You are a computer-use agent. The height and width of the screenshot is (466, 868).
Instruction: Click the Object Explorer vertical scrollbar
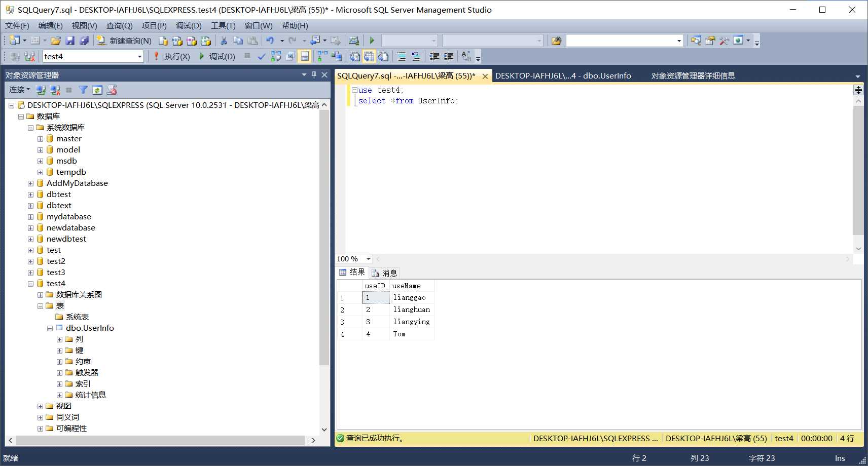(x=324, y=238)
